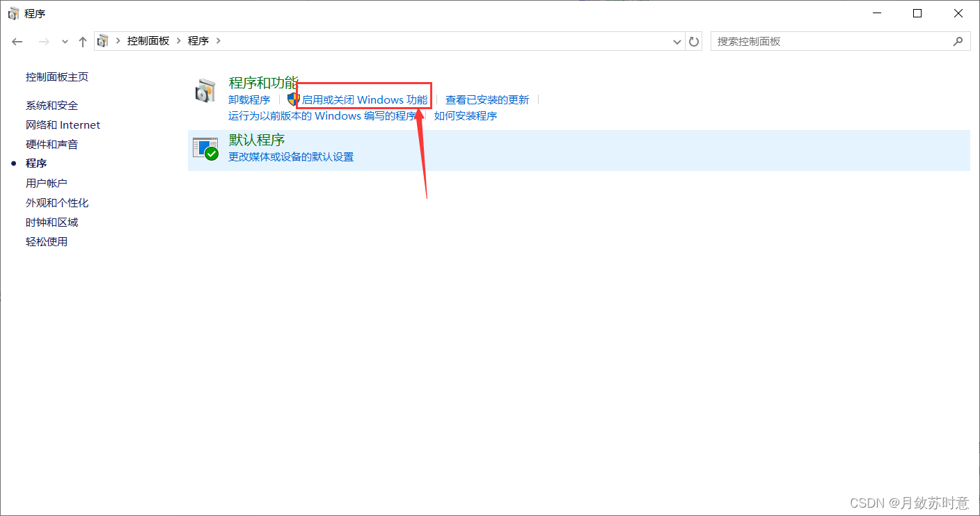980x516 pixels.
Task: Open the recent locations dropdown arrow
Action: 65,42
